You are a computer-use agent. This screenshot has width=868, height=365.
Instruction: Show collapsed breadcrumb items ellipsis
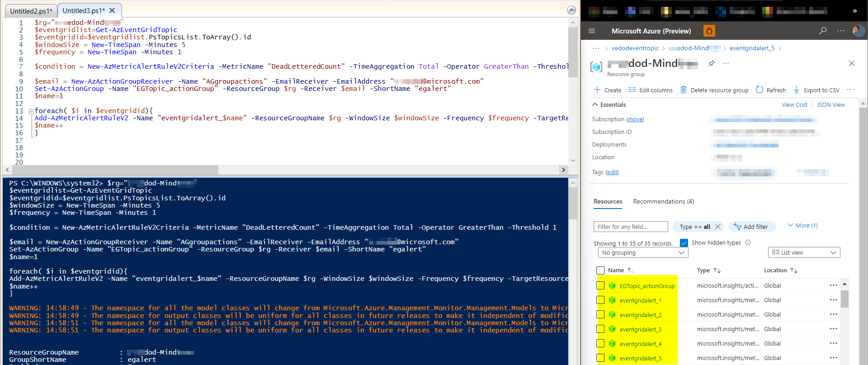[x=596, y=48]
